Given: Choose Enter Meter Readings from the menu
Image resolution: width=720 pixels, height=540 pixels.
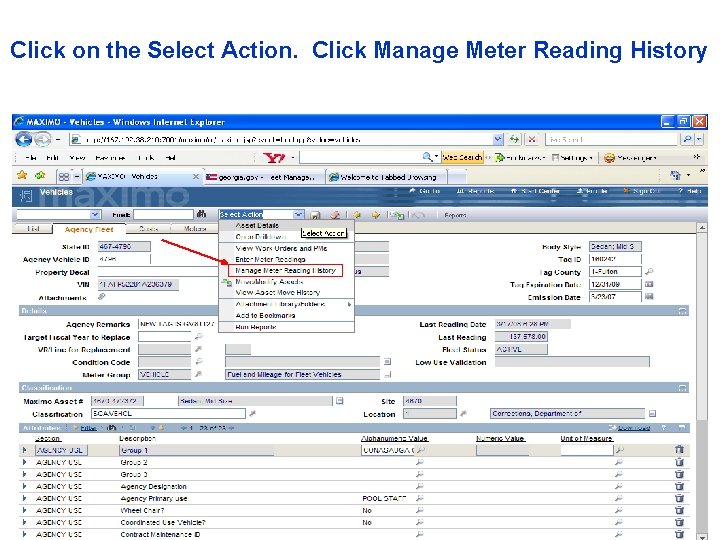Looking at the screenshot, I should pyautogui.click(x=270, y=259).
